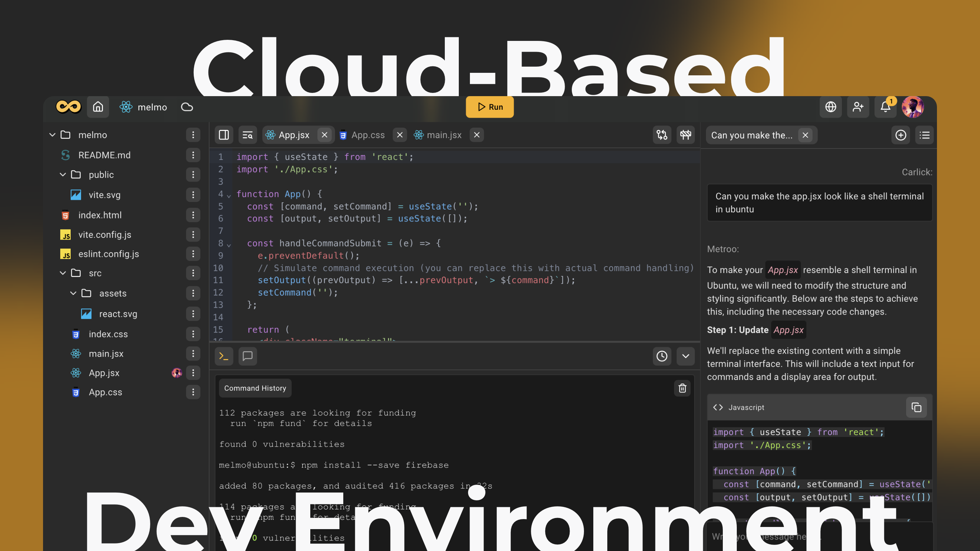Open notifications bell
Image resolution: width=980 pixels, height=551 pixels.
click(885, 107)
